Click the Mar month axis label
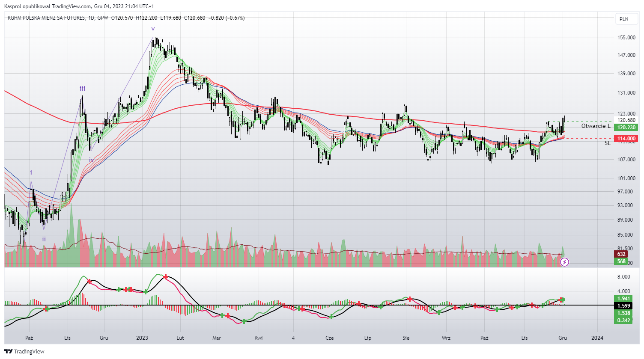Viewport: 644px width, 359px height. [217, 338]
